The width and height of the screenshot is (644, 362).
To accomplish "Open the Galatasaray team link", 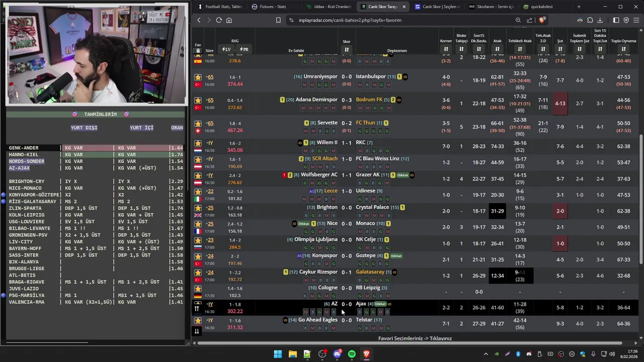I will point(370,272).
